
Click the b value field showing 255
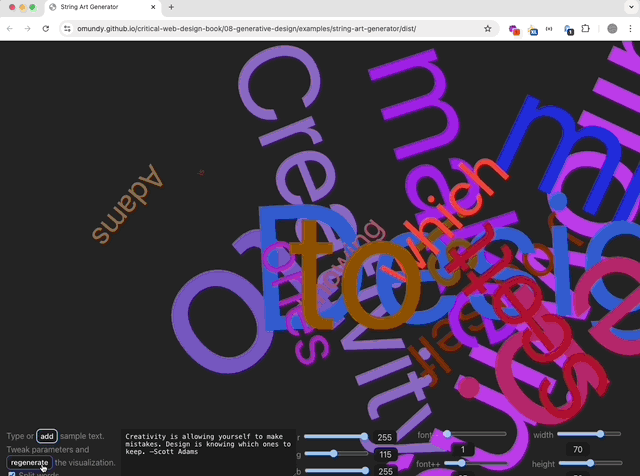click(x=384, y=471)
